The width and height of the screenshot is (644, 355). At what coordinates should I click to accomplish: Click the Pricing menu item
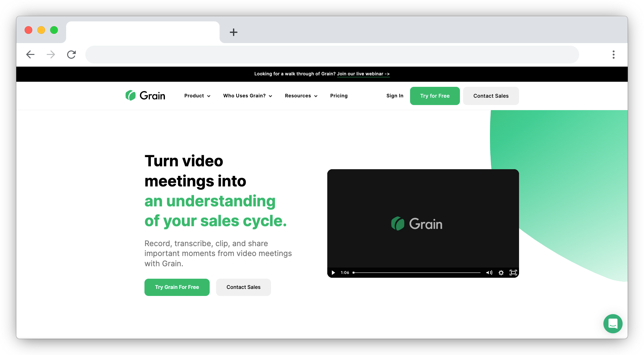tap(339, 96)
